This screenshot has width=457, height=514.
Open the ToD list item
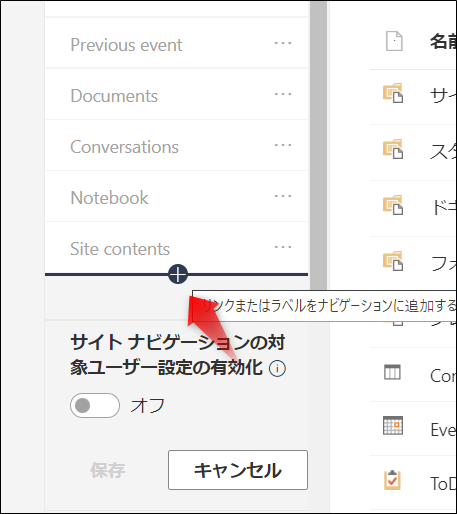tap(443, 484)
